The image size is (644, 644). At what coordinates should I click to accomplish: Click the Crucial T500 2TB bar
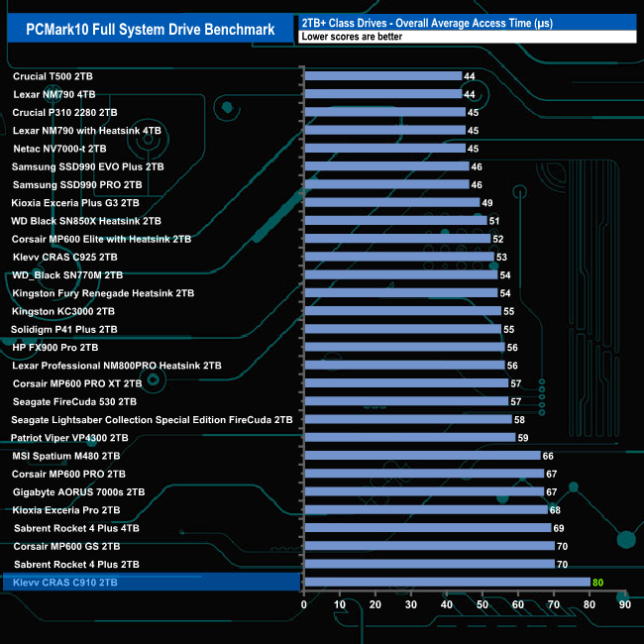(x=383, y=76)
